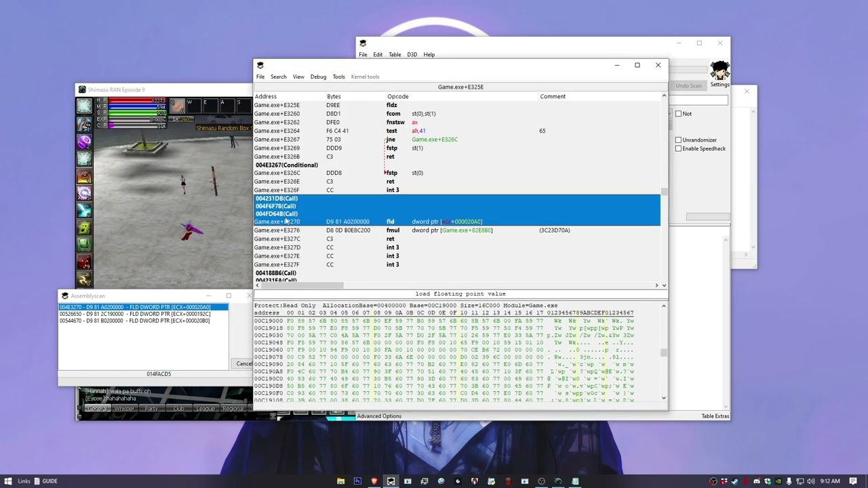The height and width of the screenshot is (488, 868).
Task: Activate the green ghost skill icon
Action: tap(84, 228)
